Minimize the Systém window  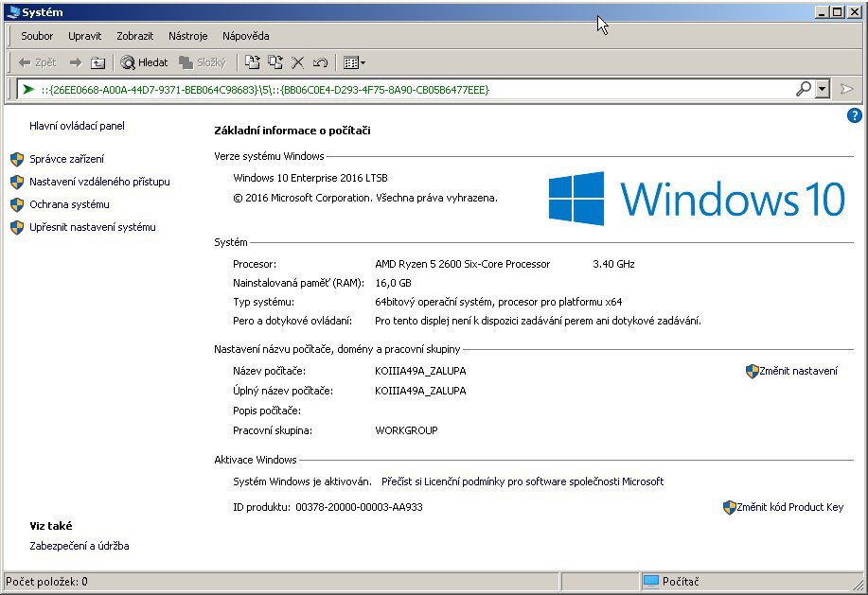click(823, 11)
